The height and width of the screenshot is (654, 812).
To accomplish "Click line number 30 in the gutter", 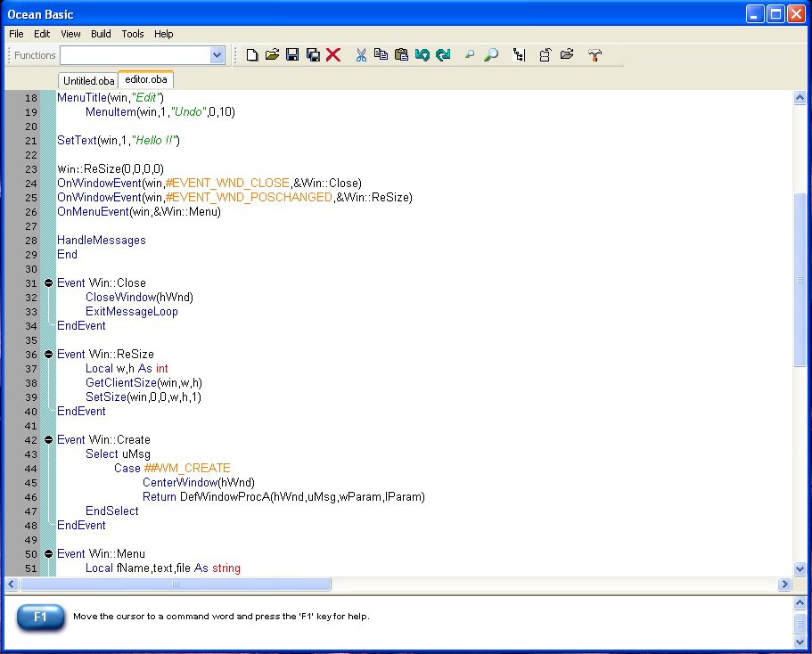I will (31, 269).
